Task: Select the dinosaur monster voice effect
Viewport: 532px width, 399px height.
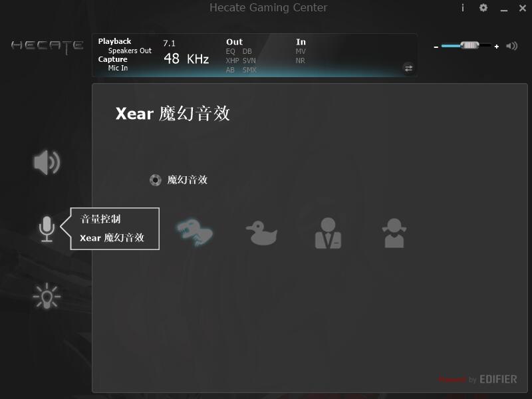Action: click(x=195, y=233)
